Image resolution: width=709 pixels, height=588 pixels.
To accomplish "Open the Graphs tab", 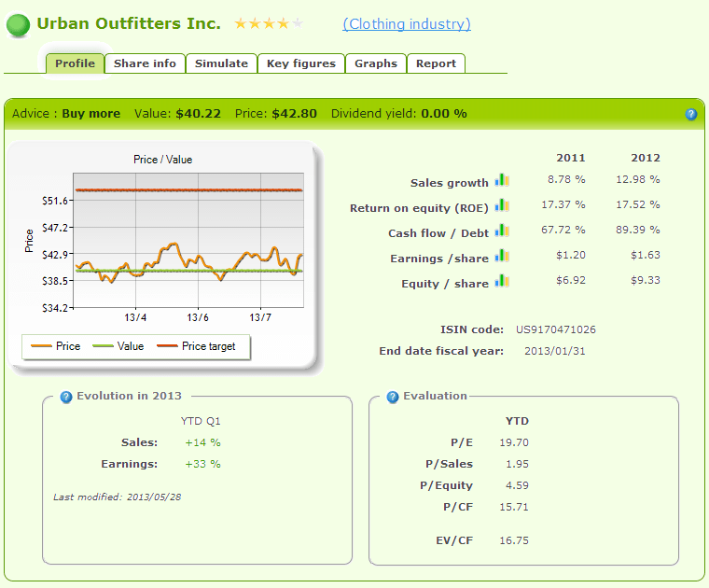I will coord(376,63).
